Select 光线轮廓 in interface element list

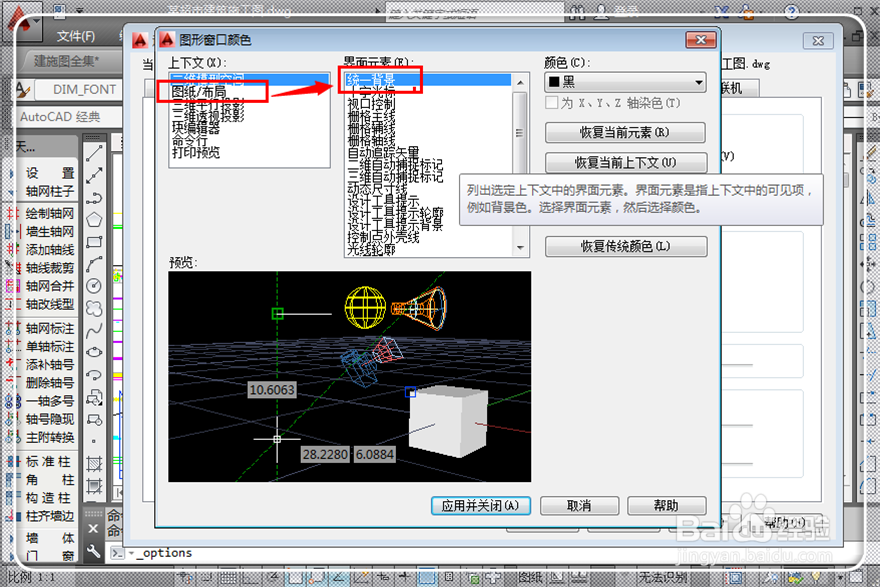pyautogui.click(x=371, y=250)
